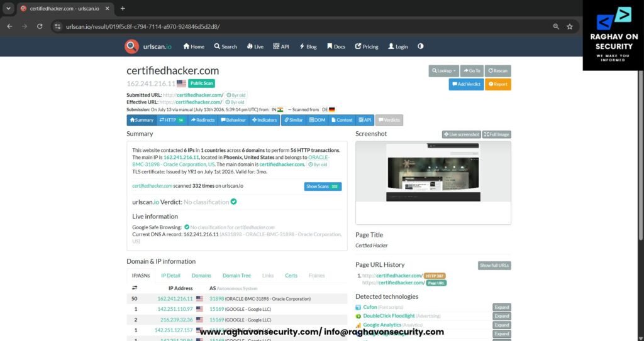Click IP address 216.239.32.36 in table
The image size is (644, 341).
pos(177,320)
